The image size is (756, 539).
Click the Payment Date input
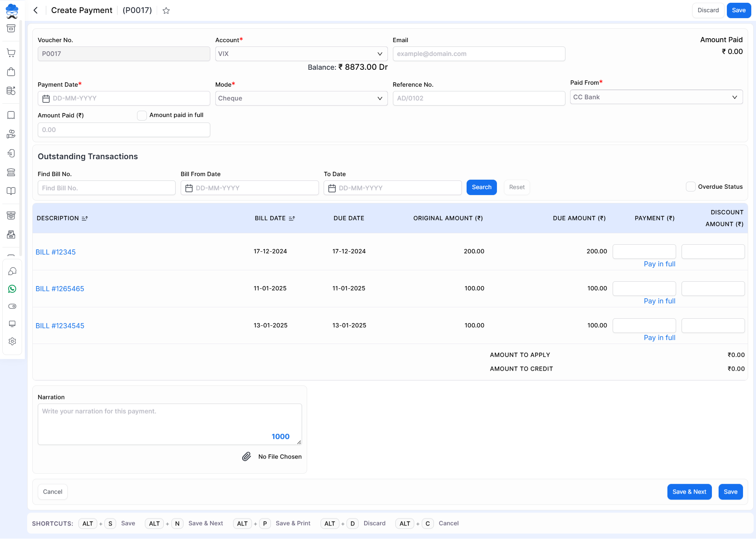124,99
